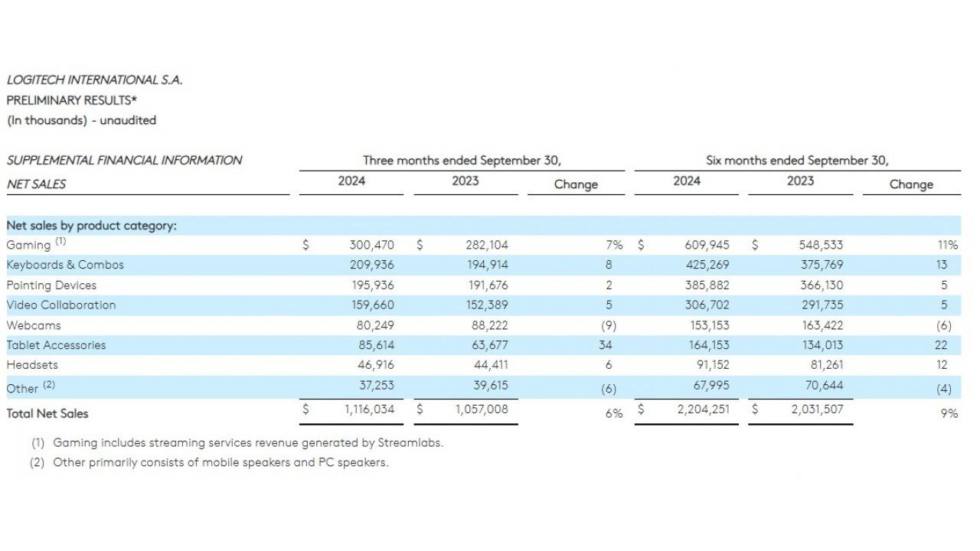Click the Tablet Accessories row label
This screenshot has width=980, height=551.
point(56,345)
